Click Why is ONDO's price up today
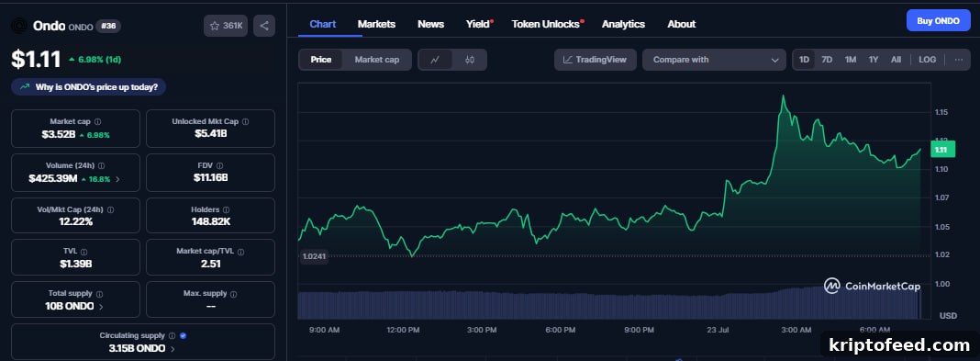 pos(89,87)
